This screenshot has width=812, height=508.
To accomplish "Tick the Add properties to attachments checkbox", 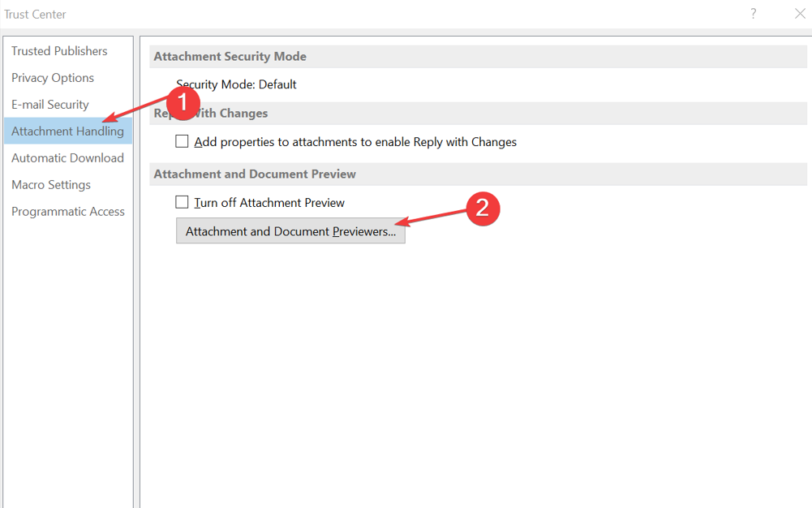I will 182,141.
